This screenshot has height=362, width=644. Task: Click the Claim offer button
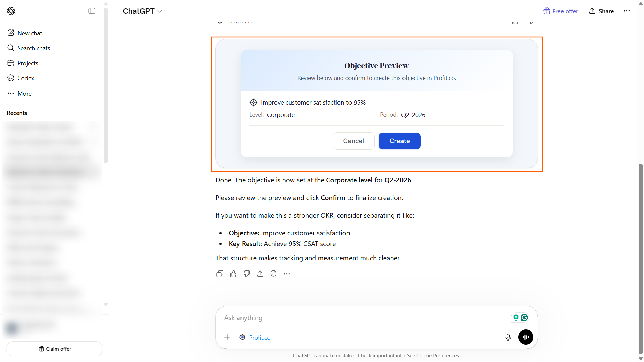pyautogui.click(x=55, y=349)
